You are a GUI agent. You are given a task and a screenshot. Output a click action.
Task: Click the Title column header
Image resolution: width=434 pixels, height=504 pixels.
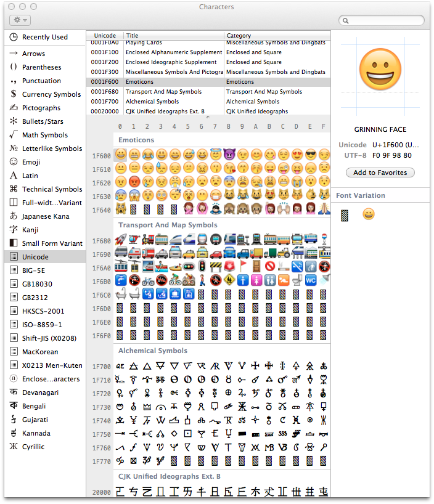coord(174,35)
